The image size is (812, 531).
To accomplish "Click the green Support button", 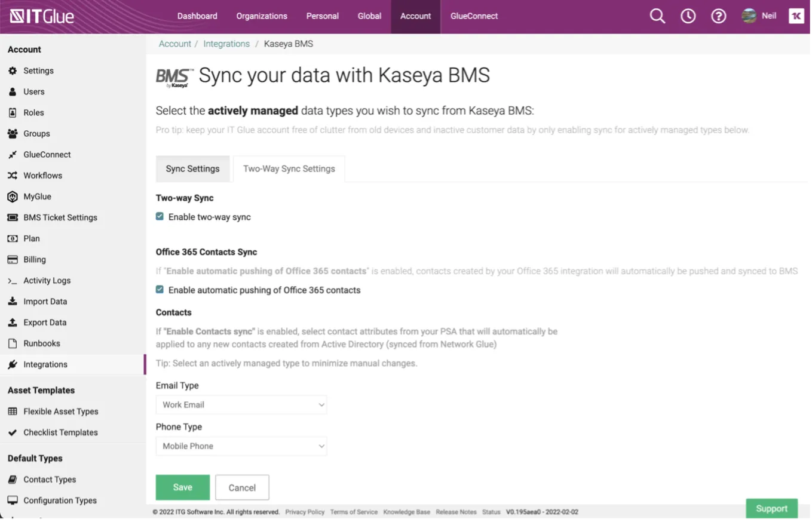I will click(771, 509).
